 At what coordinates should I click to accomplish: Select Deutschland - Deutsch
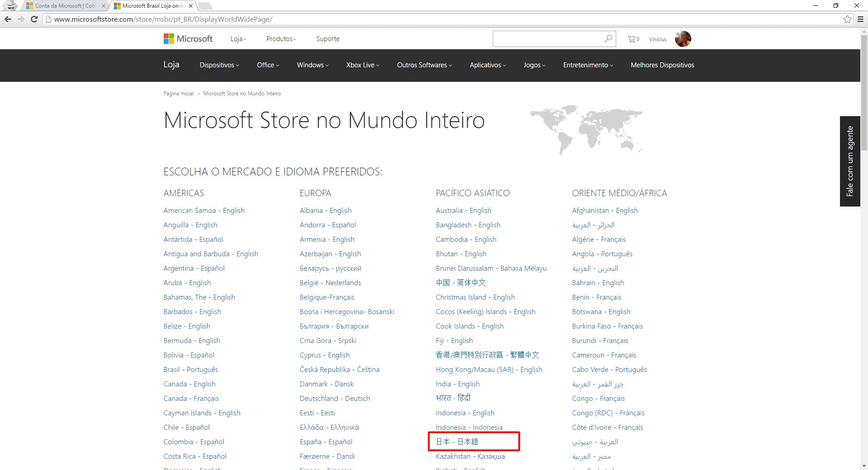tap(335, 399)
